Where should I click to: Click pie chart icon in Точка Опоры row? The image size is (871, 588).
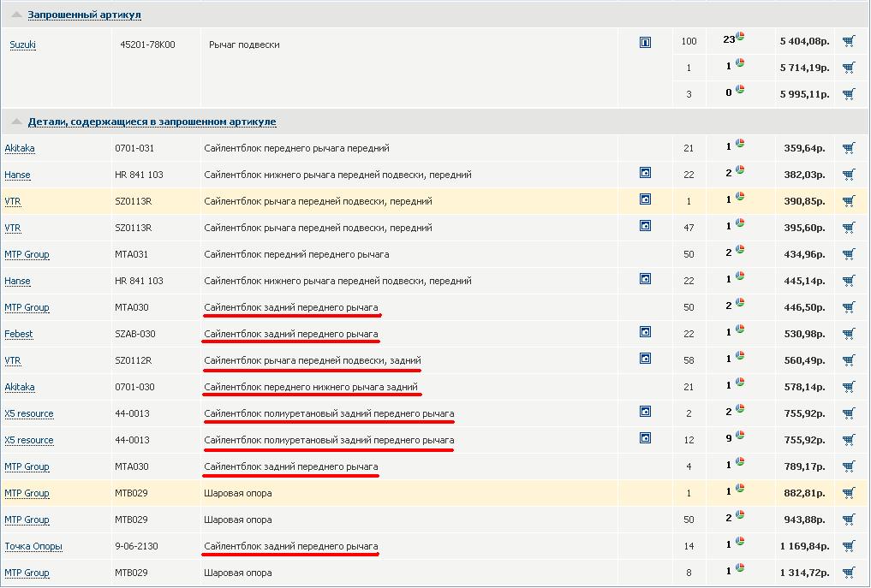pos(740,542)
